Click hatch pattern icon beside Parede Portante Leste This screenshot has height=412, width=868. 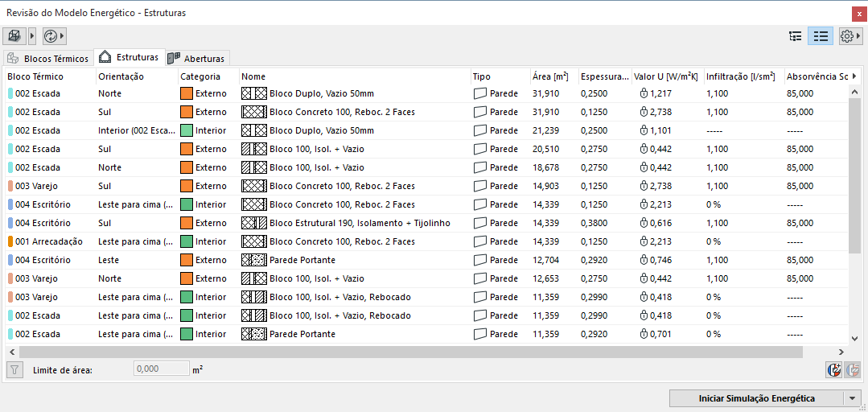(254, 260)
